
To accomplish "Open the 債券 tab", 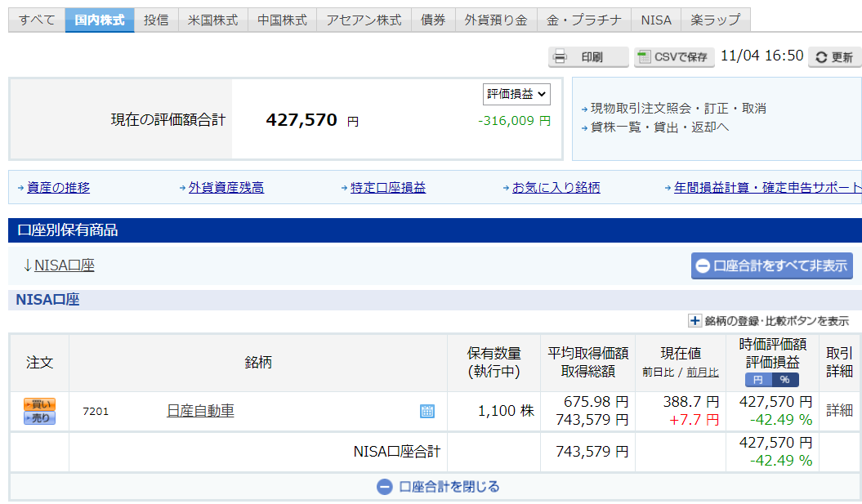I will (x=433, y=20).
